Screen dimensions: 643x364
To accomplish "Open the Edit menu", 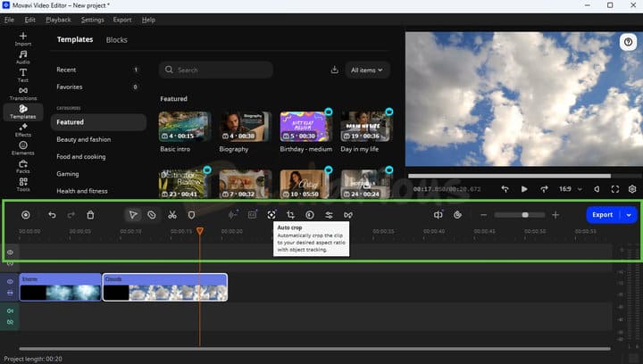I will coord(30,20).
